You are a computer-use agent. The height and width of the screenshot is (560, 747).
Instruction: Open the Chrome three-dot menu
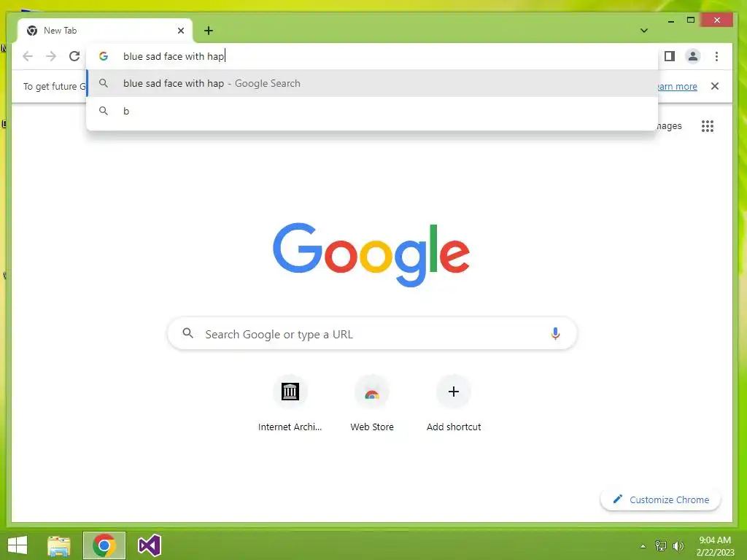716,56
